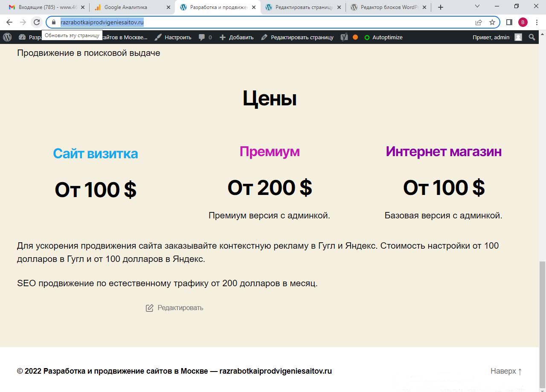Click the browser reload page button
The height and width of the screenshot is (392, 546).
[x=37, y=22]
